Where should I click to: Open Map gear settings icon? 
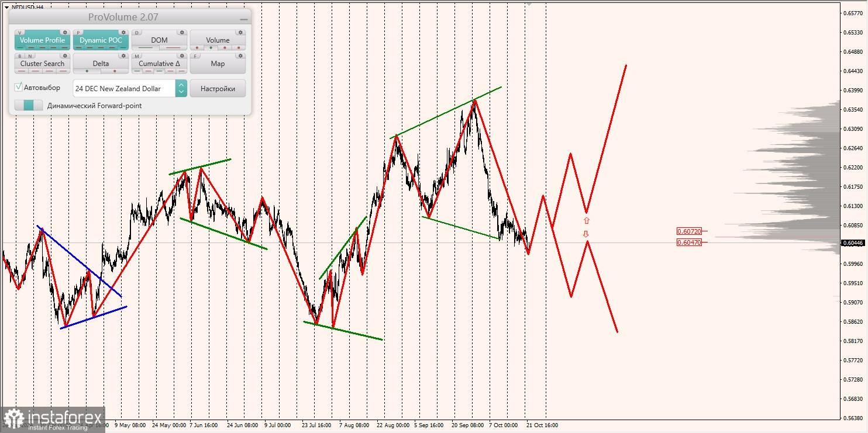[240, 56]
